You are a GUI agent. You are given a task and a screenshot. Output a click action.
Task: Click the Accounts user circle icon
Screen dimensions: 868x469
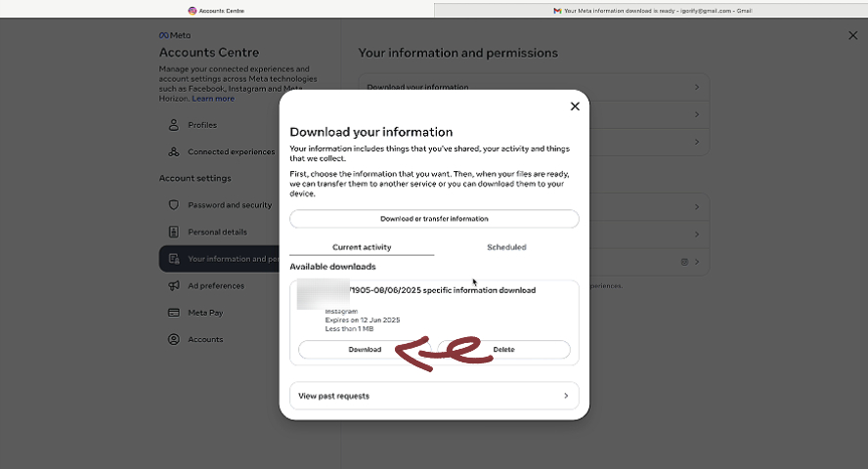[x=174, y=339]
